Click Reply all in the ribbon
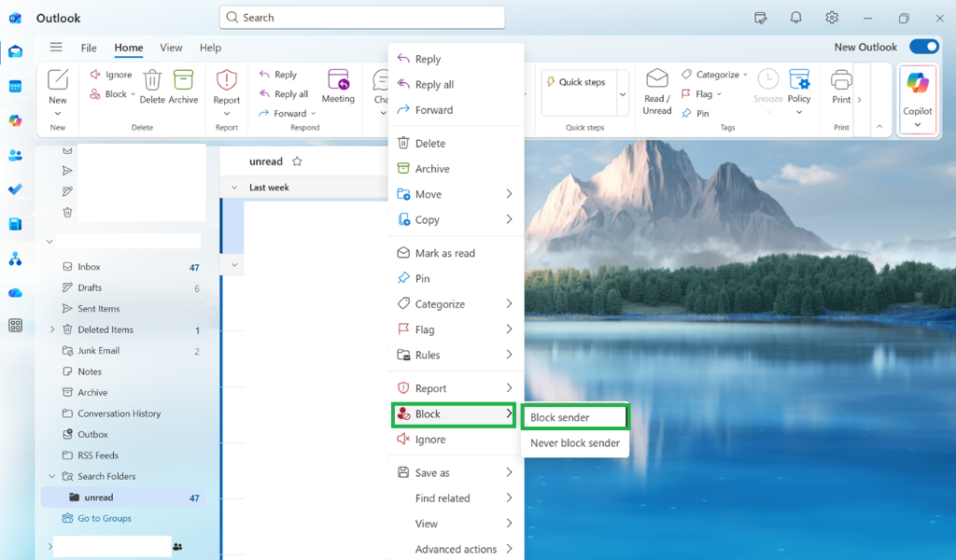 click(x=284, y=94)
